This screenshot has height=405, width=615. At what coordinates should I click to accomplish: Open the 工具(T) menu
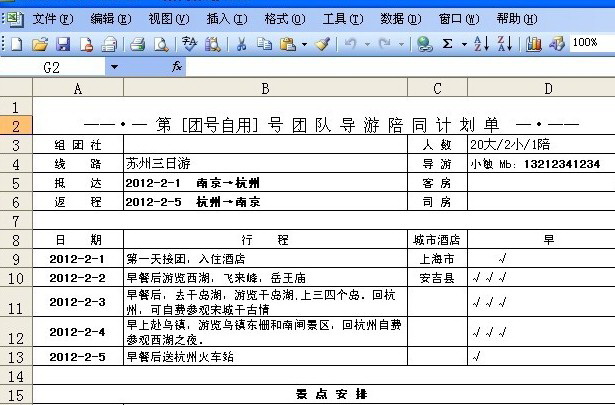[343, 19]
